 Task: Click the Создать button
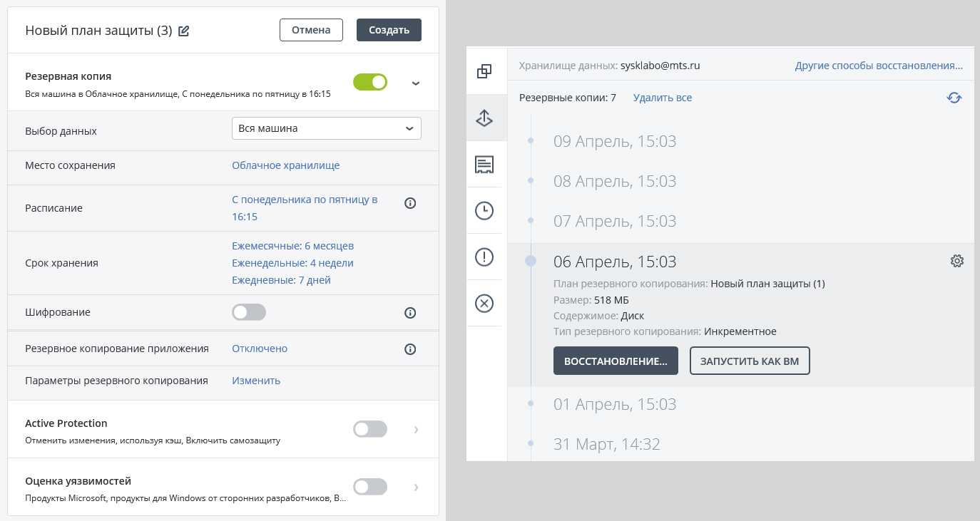click(389, 30)
